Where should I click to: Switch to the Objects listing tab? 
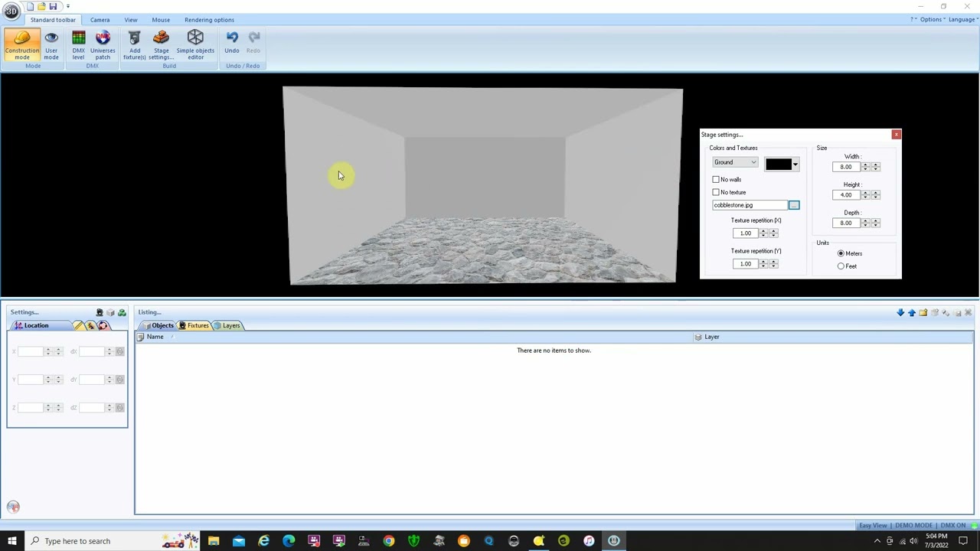click(x=158, y=326)
